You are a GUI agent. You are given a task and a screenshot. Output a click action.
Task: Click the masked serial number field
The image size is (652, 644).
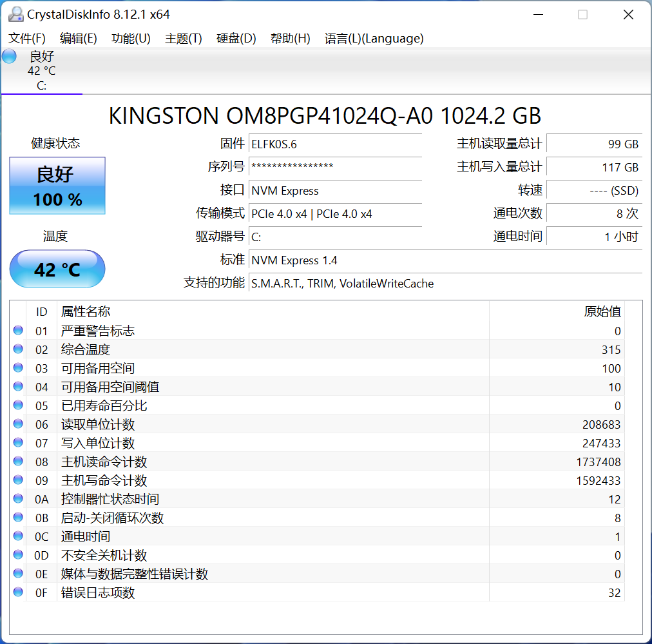[335, 167]
